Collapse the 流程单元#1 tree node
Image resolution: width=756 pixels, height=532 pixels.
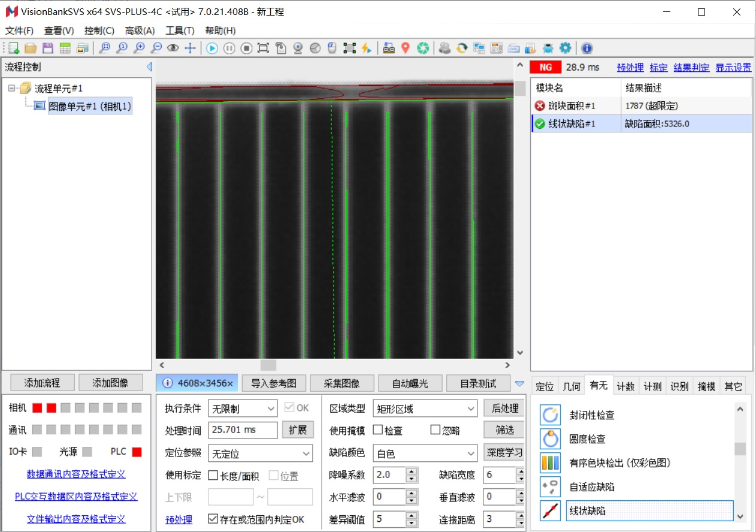coord(12,88)
